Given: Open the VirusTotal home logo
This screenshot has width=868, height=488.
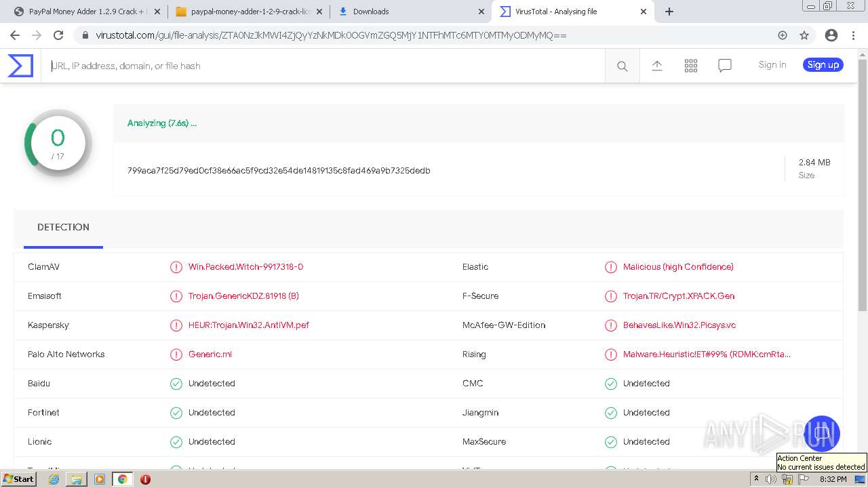Looking at the screenshot, I should [x=20, y=66].
